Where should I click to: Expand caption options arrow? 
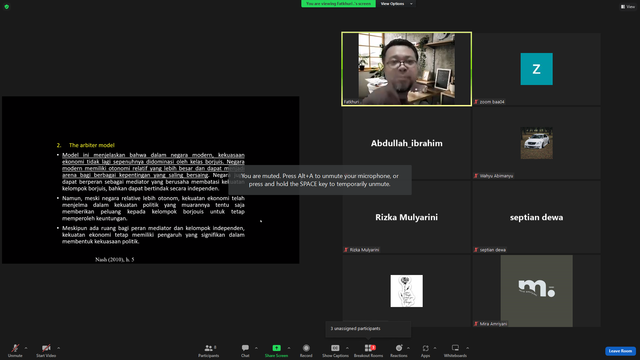pos(347,348)
